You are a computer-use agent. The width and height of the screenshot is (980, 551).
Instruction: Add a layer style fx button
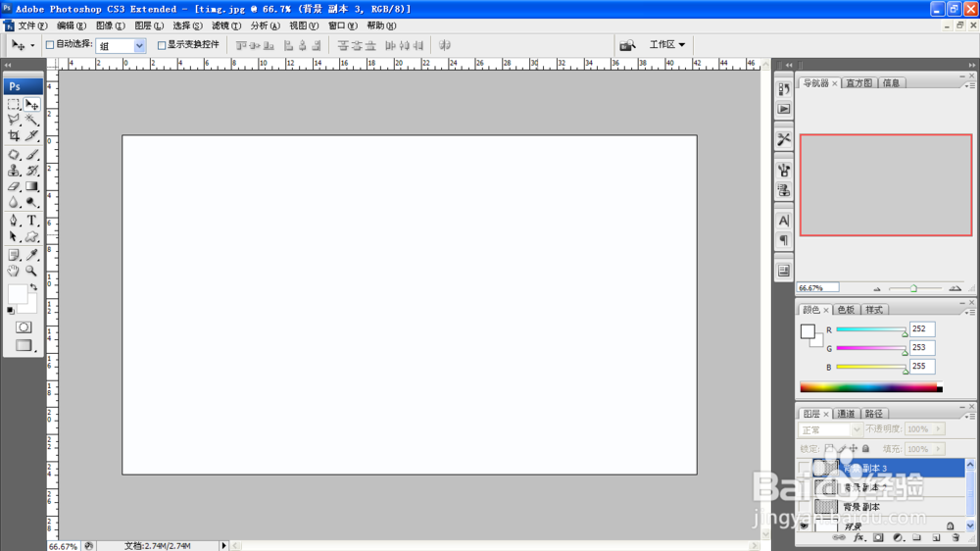(x=858, y=538)
